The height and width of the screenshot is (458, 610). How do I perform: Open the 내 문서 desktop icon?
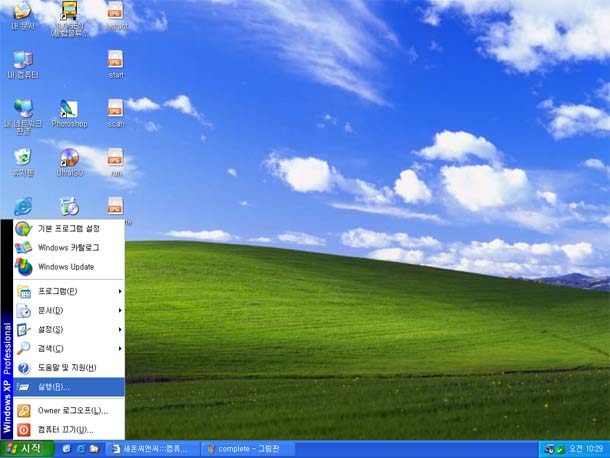tap(23, 14)
